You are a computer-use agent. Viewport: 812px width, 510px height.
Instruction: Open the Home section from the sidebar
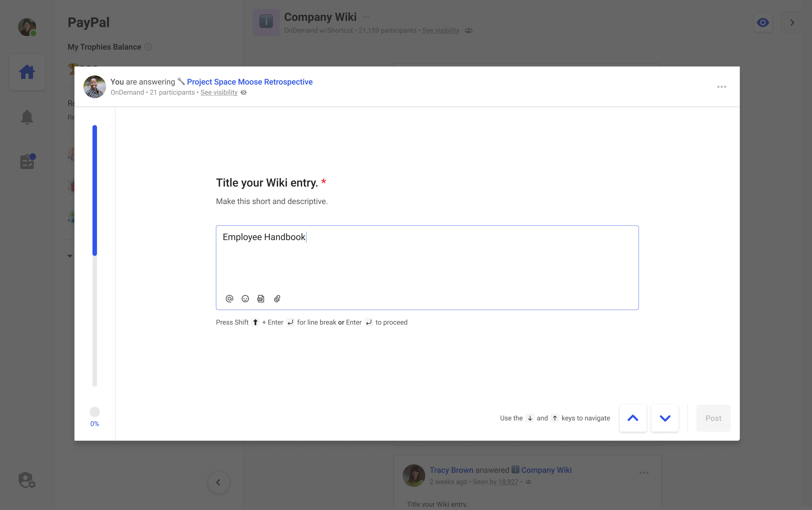coord(27,71)
